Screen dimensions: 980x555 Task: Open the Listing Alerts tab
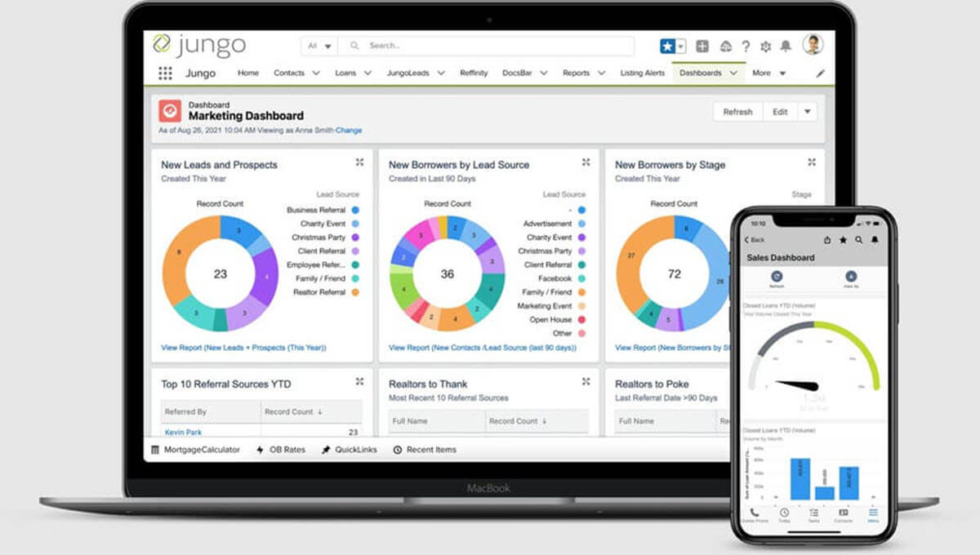coord(643,73)
